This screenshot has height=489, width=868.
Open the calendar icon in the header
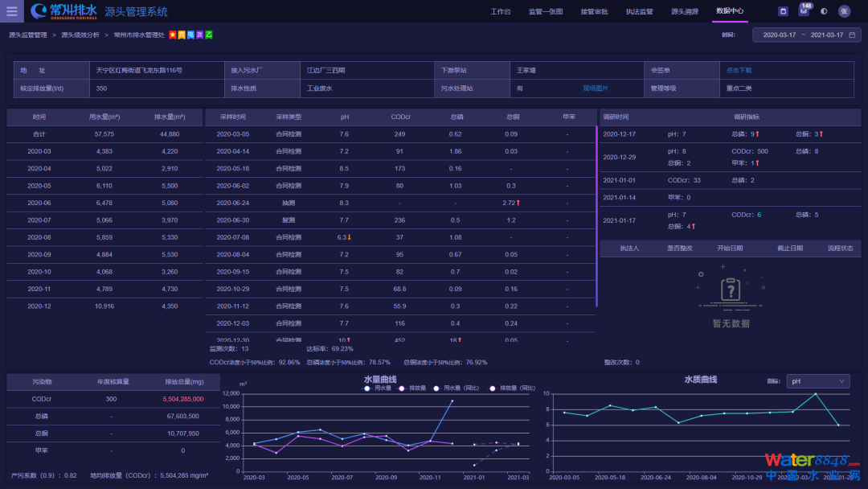click(x=783, y=11)
